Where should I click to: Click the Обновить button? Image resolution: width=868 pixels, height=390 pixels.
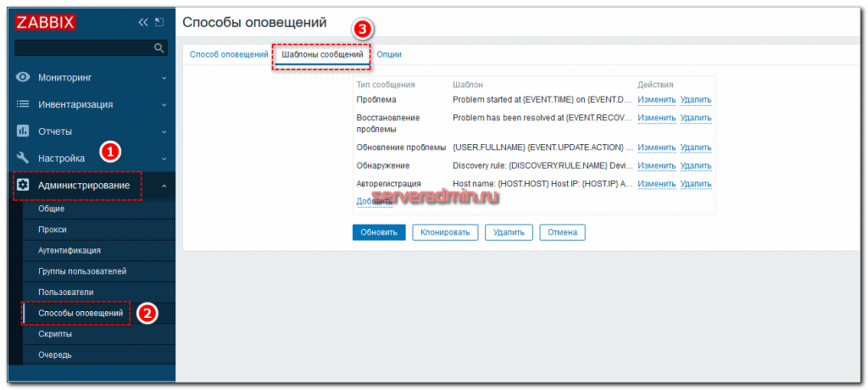379,232
